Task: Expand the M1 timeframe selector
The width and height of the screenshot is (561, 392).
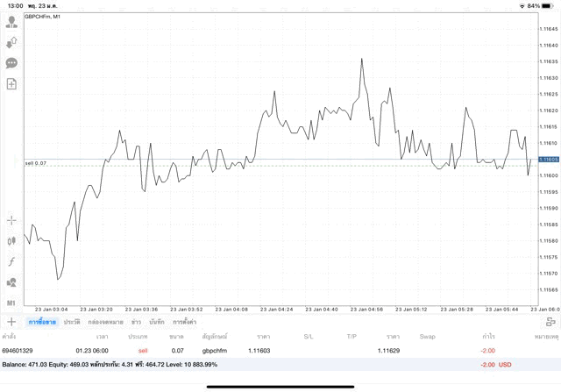Action: point(11,303)
